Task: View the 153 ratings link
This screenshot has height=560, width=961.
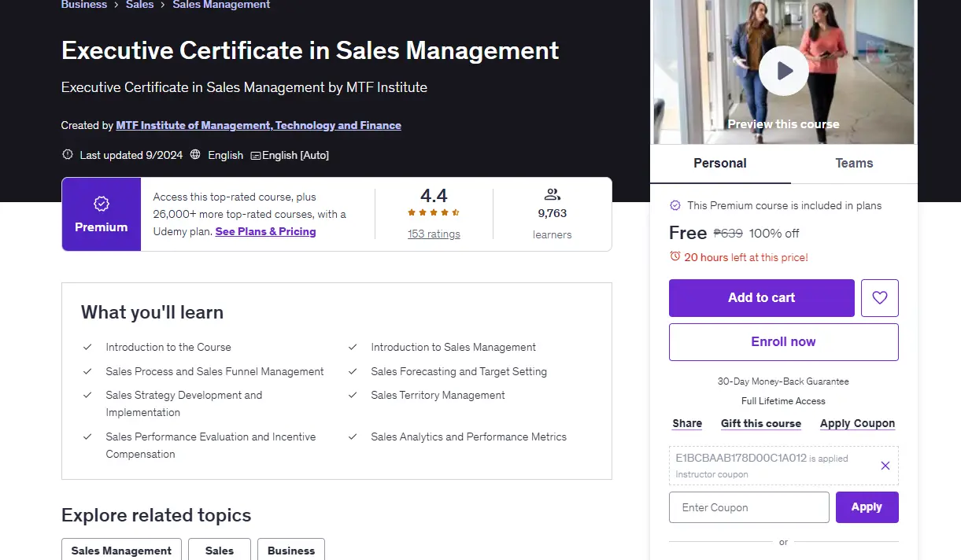Action: [x=434, y=234]
